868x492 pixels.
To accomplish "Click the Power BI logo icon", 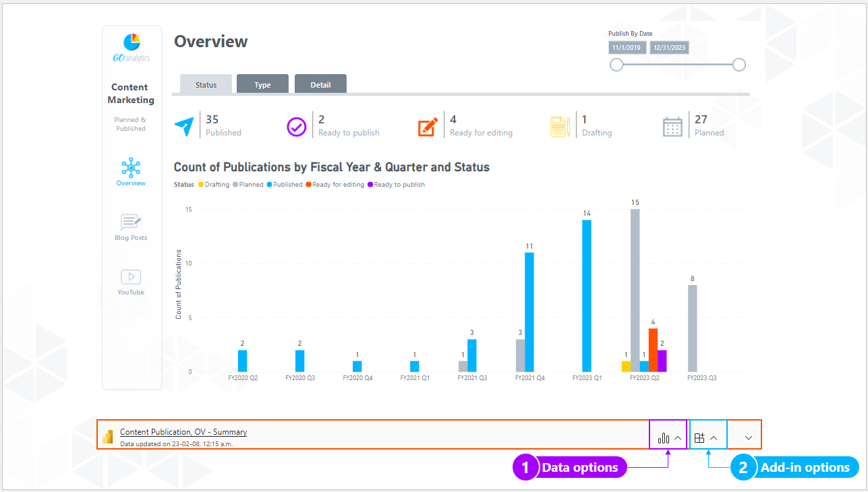I will (x=107, y=437).
